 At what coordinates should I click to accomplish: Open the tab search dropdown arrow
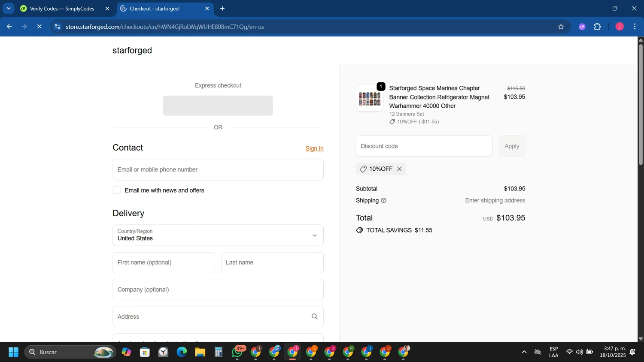pos(9,9)
